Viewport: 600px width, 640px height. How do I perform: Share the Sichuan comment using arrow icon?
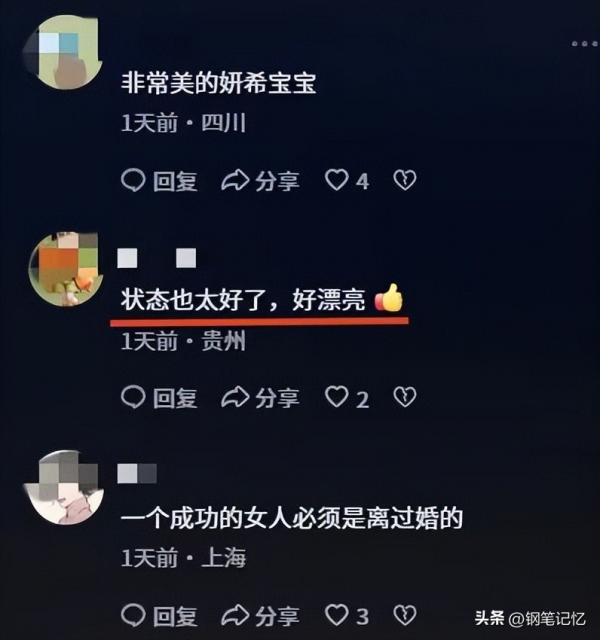260,180
